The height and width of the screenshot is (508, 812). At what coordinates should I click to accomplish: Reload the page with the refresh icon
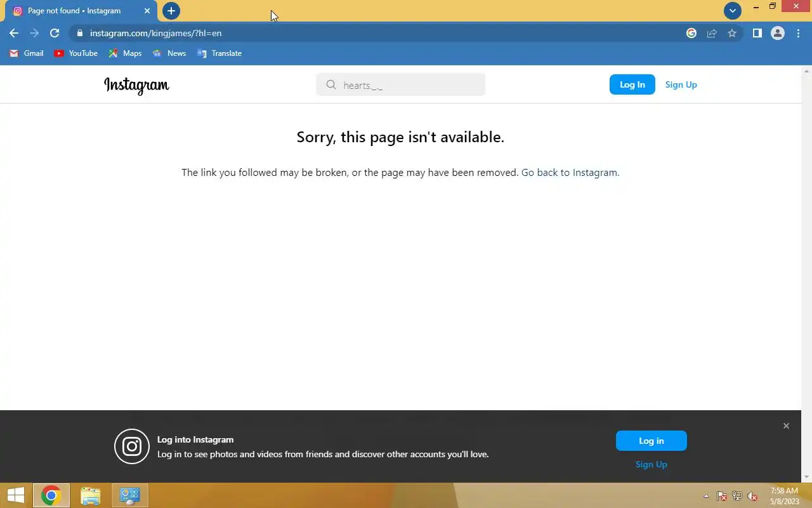coord(55,33)
